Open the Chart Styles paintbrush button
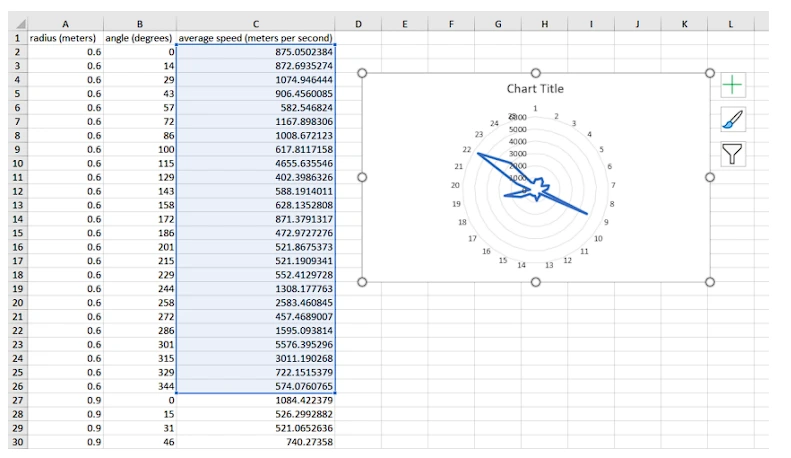The width and height of the screenshot is (791, 458). [732, 120]
